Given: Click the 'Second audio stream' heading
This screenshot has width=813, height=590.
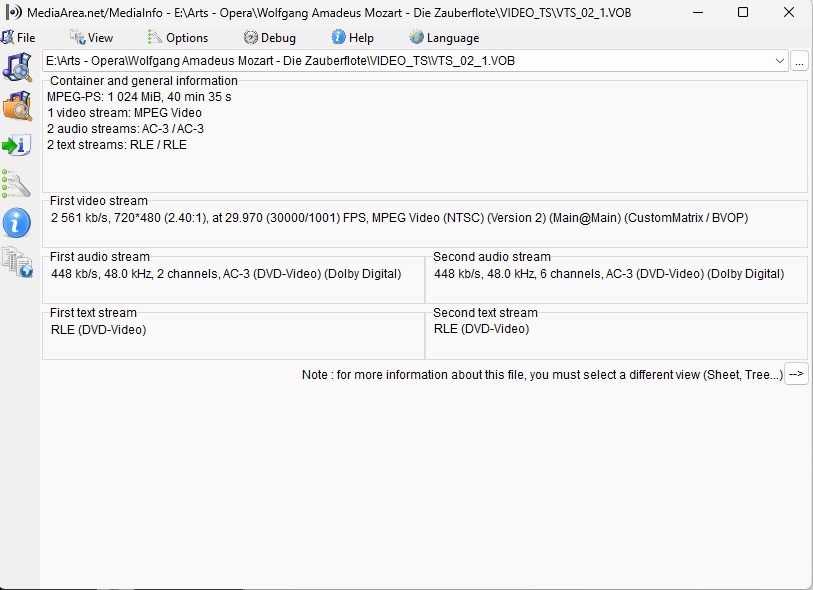Looking at the screenshot, I should pyautogui.click(x=492, y=257).
